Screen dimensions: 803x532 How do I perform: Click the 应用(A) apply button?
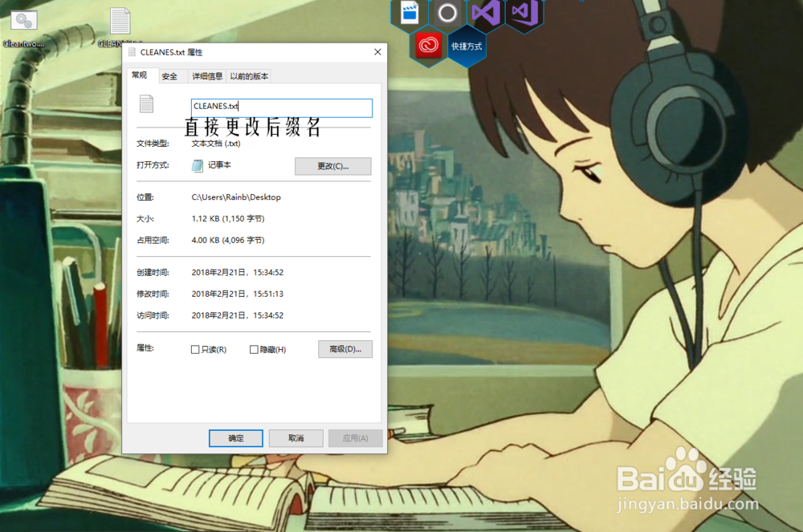pyautogui.click(x=356, y=438)
